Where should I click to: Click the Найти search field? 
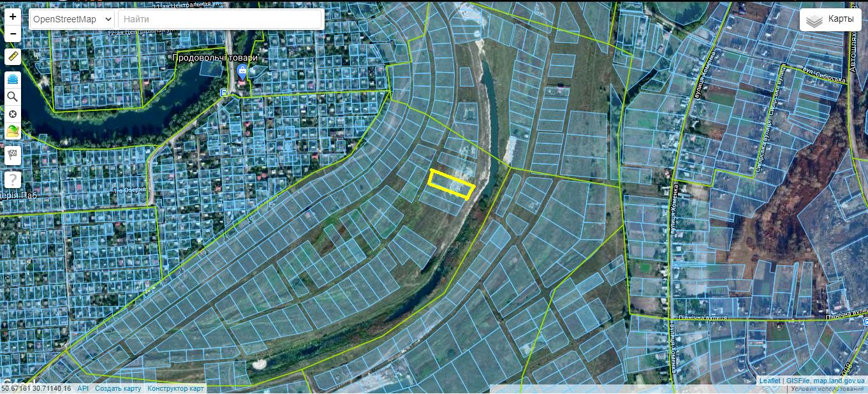point(219,19)
